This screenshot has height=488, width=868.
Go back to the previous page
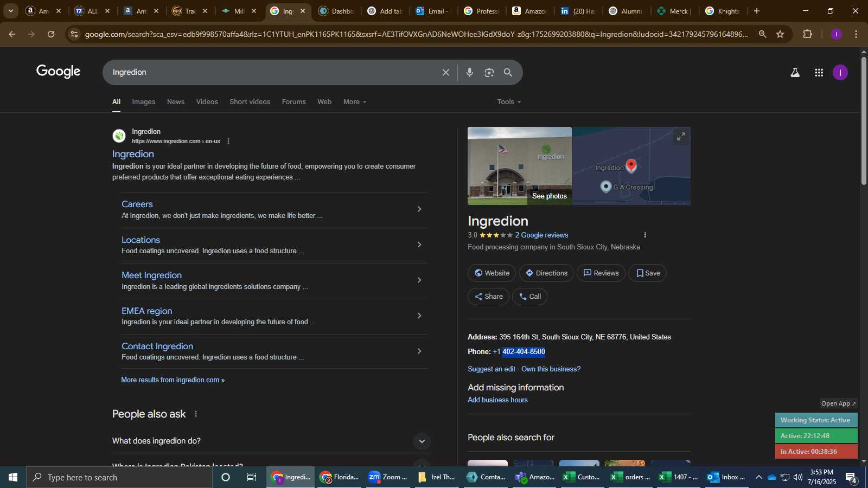[12, 34]
